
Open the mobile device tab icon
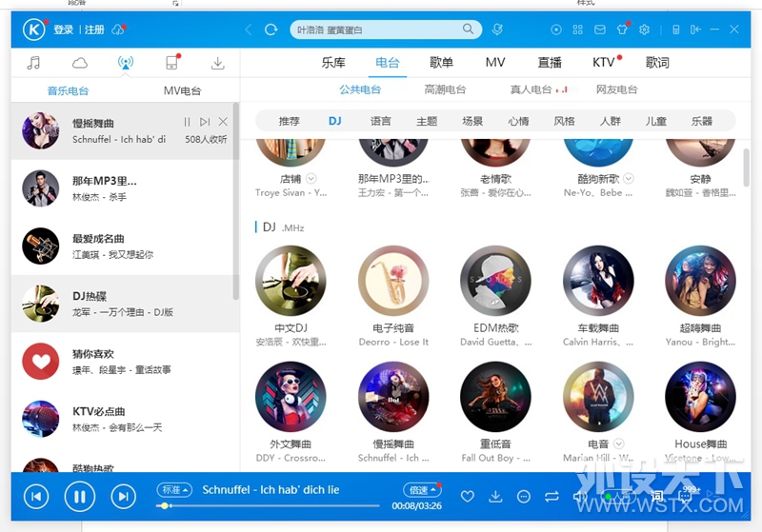click(x=171, y=63)
